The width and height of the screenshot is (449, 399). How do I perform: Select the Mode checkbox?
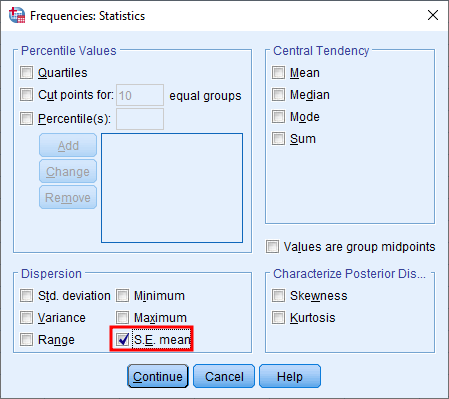278,117
